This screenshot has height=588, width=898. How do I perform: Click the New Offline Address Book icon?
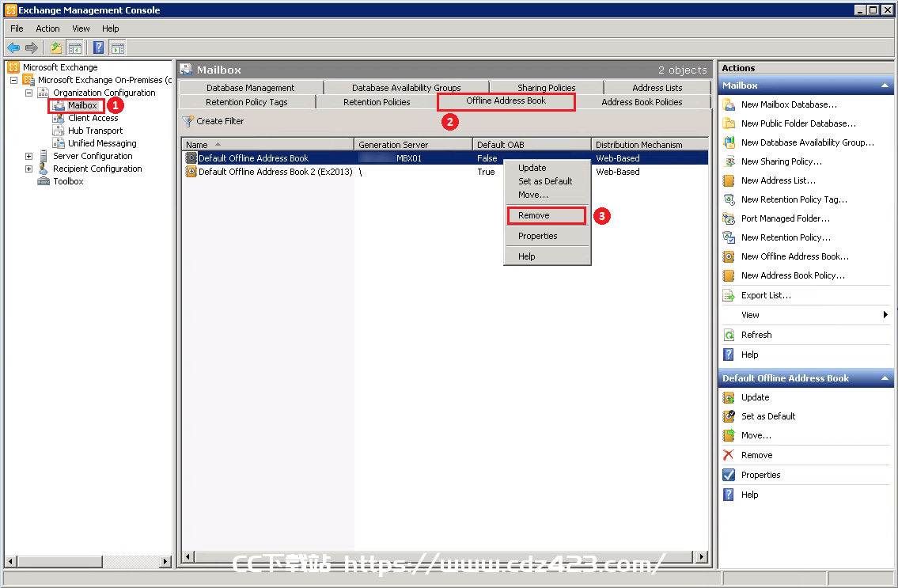[729, 256]
